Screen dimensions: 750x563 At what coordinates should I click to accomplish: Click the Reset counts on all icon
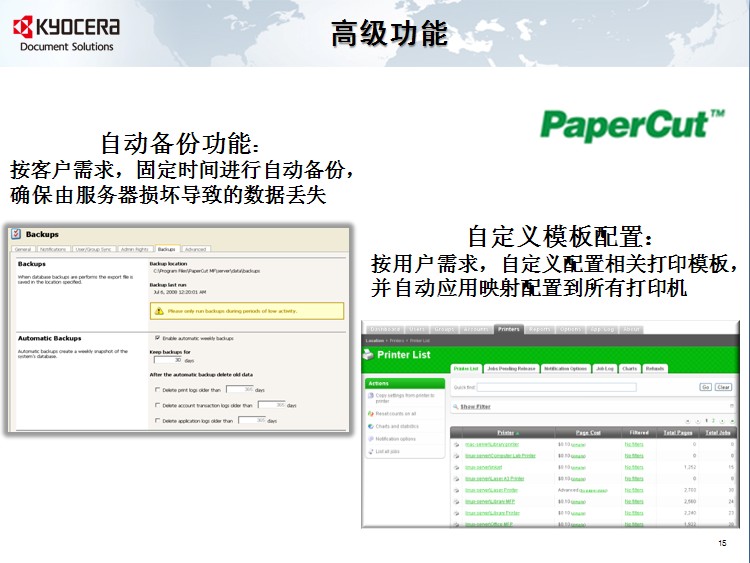[x=371, y=412]
